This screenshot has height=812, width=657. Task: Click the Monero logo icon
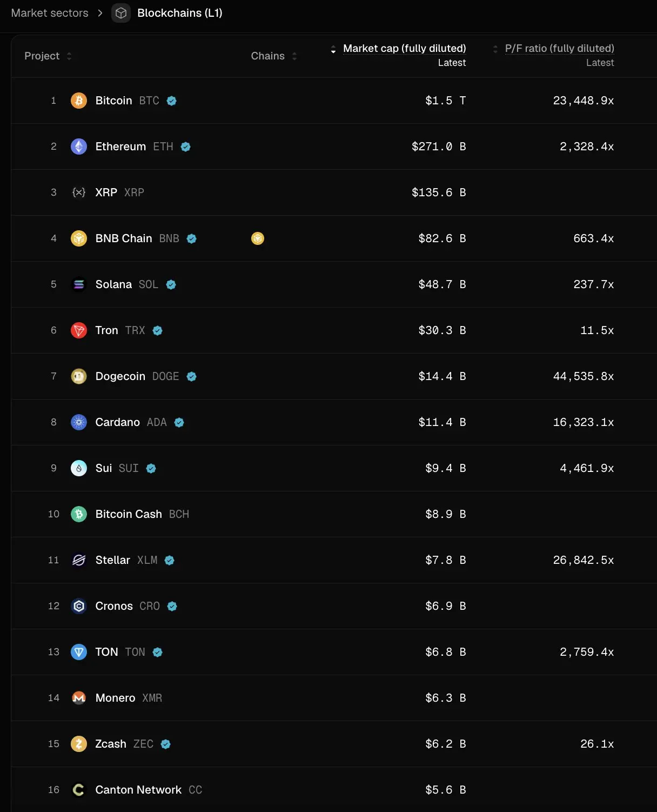tap(79, 698)
